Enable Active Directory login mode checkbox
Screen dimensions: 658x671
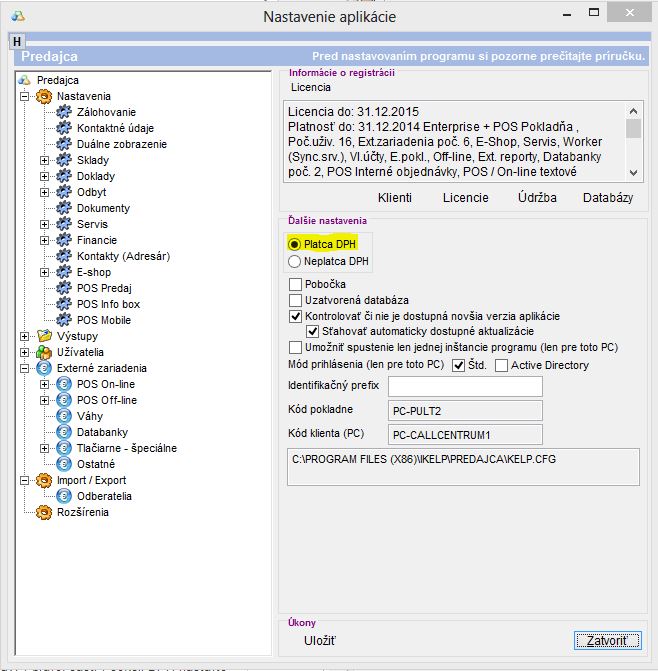pos(502,365)
